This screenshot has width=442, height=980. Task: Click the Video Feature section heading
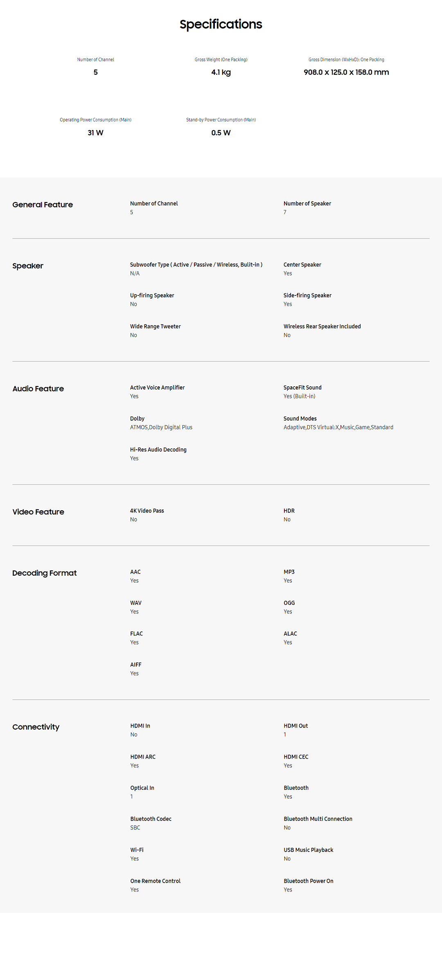[x=38, y=512]
